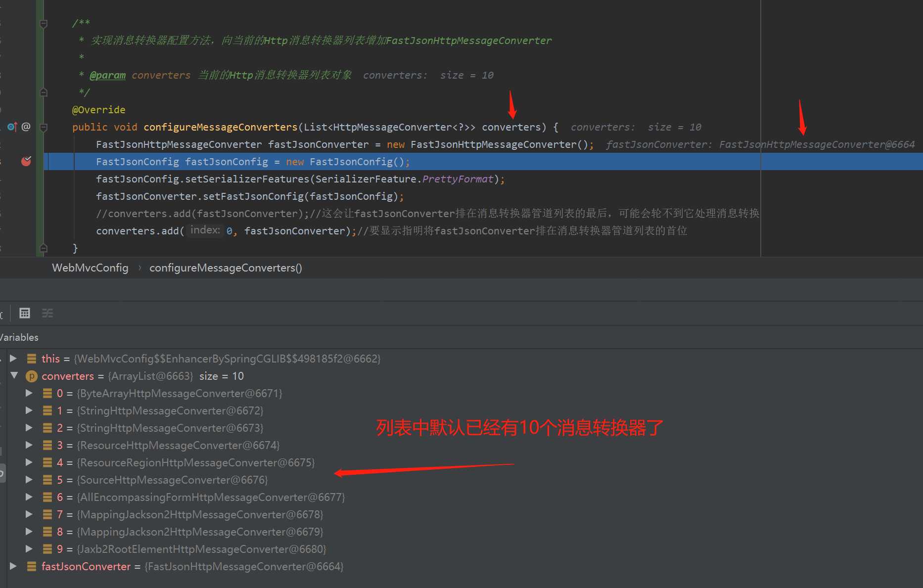Click the sort variables icon in debugger toolbar

(x=47, y=313)
